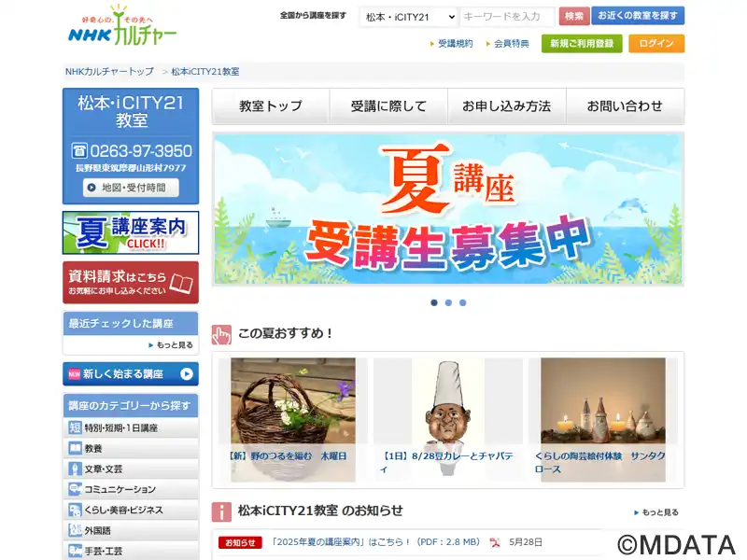Click the play arrow on 新しく始まる講座

coord(186,374)
